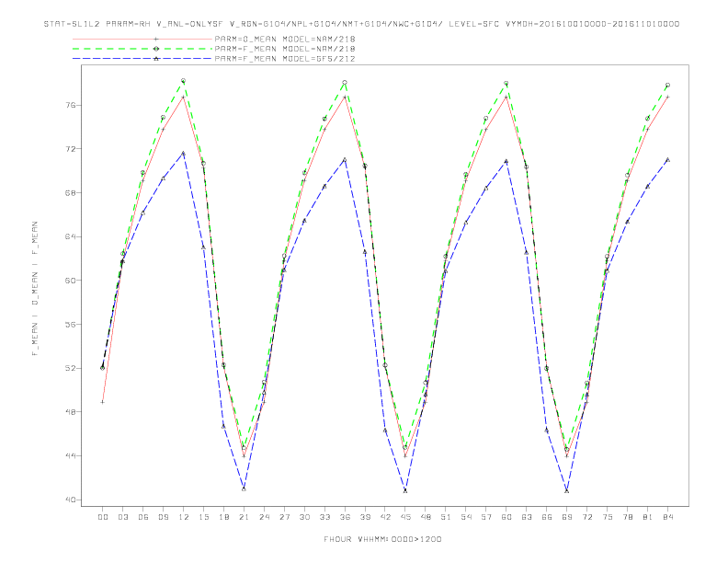The height and width of the screenshot is (563, 728).
Task: Click x-axis tick label 78
Action: click(x=628, y=517)
